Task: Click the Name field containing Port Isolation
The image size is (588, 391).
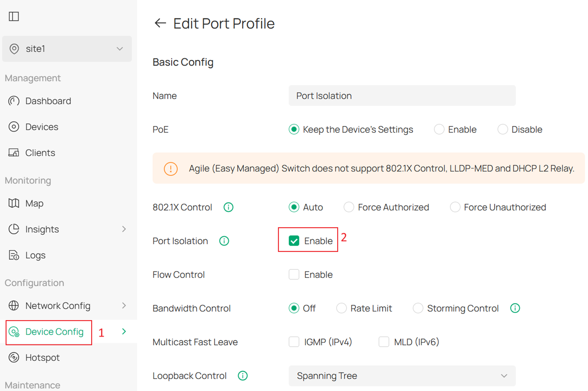Action: pos(402,96)
